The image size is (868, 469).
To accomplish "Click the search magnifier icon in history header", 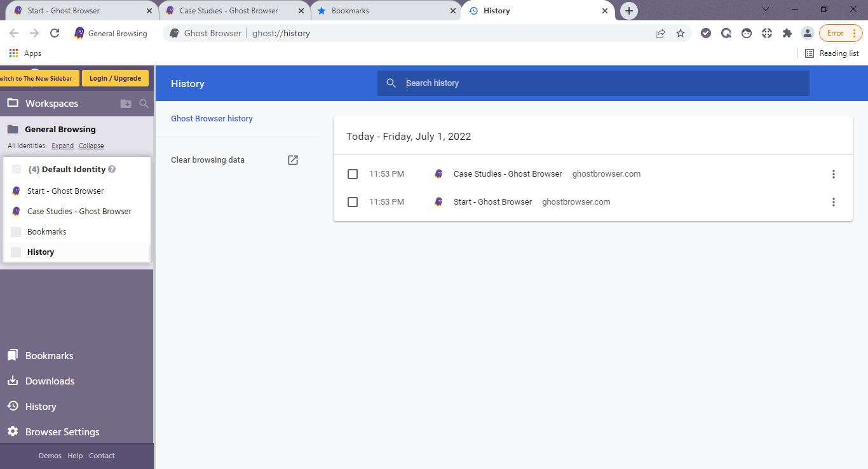I will [391, 83].
